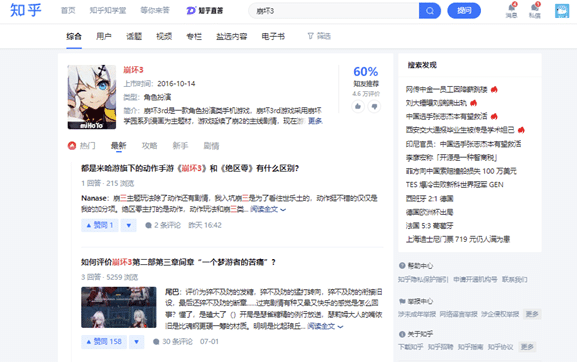Select the 剧情 sub-tab

[211, 146]
